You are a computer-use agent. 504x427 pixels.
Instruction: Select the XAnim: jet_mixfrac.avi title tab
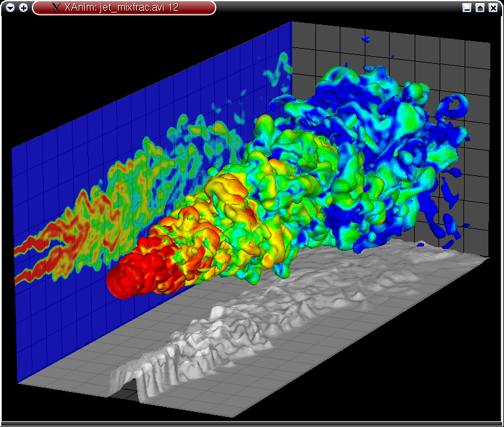[125, 7]
